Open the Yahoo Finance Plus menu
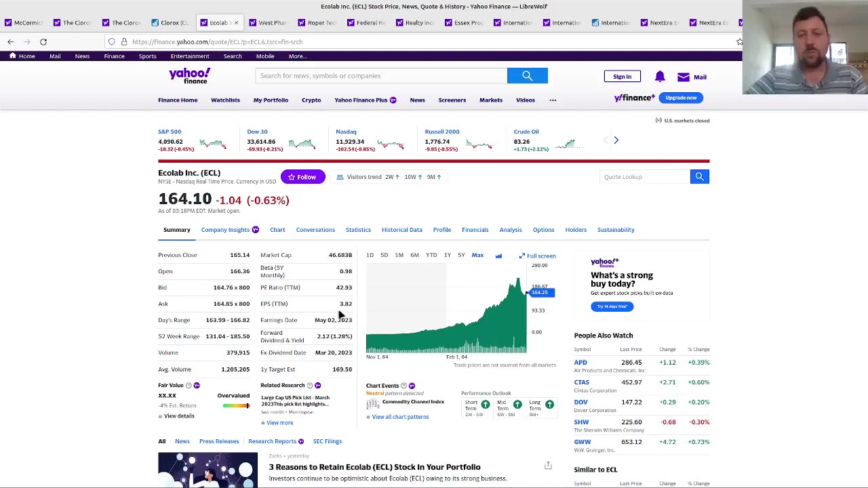Viewport: 868px width, 488px height. [x=365, y=100]
